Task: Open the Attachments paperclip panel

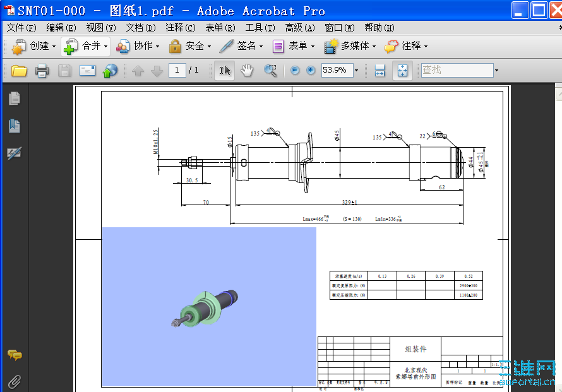Action: [x=14, y=380]
